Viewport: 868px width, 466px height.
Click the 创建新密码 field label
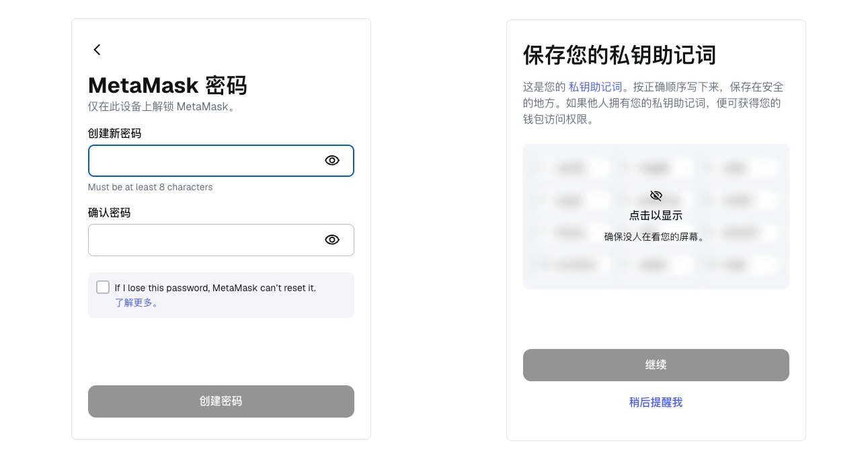click(115, 133)
